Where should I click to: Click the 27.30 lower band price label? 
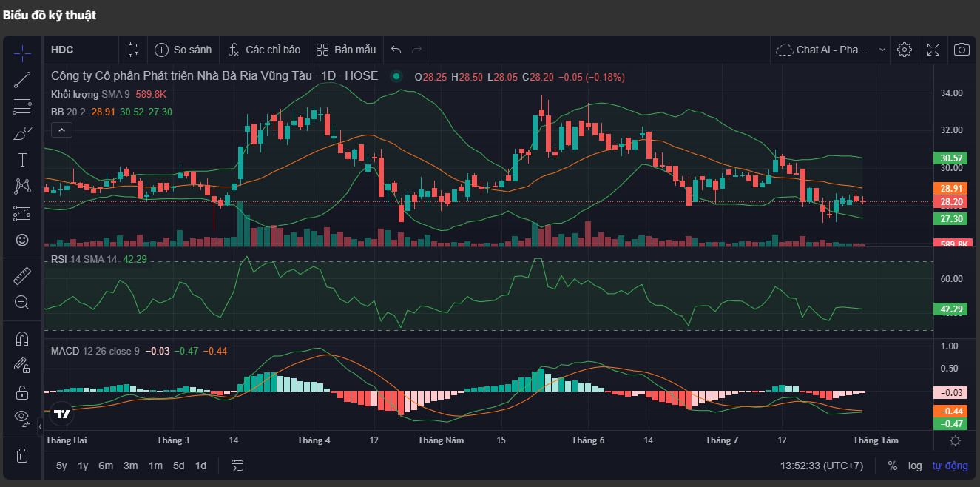coord(951,218)
